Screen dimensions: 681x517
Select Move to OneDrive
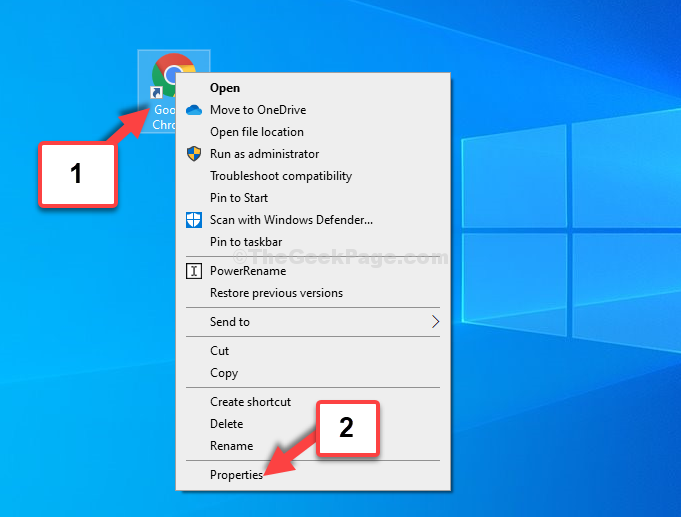(x=313, y=110)
